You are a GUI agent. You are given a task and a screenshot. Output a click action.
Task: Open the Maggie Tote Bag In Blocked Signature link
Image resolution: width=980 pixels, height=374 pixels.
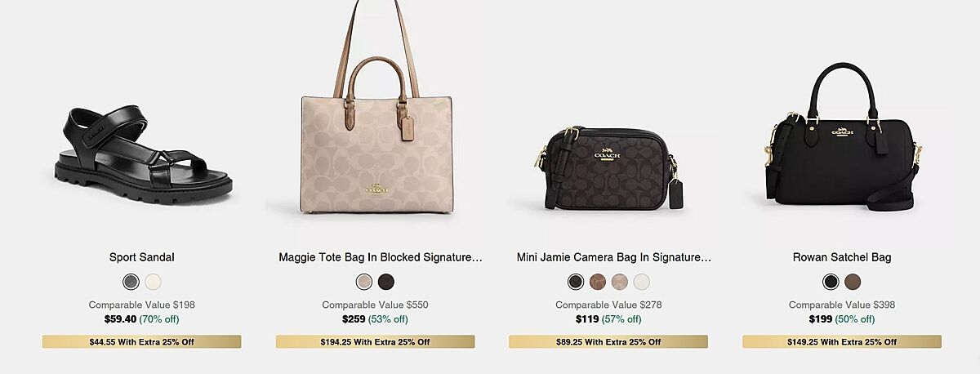point(381,257)
